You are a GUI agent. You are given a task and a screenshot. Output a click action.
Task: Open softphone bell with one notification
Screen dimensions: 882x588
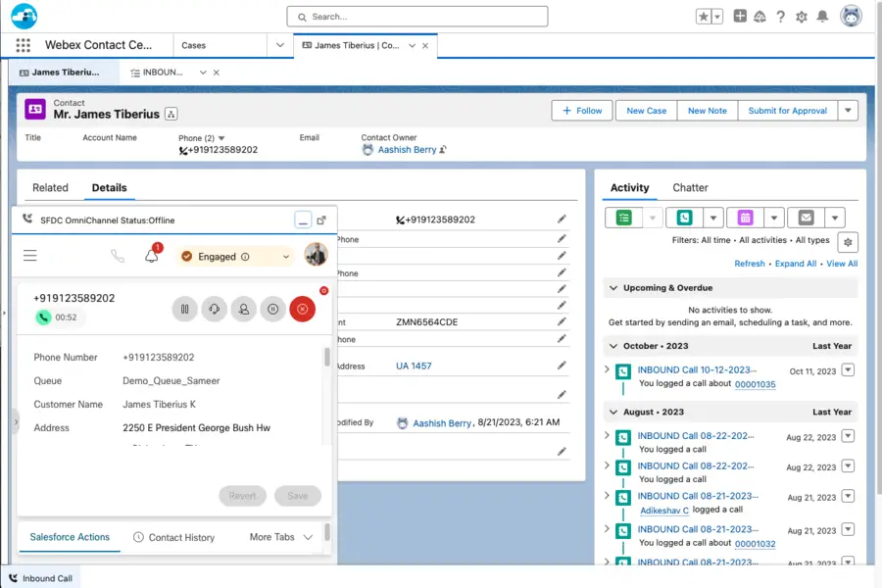click(x=152, y=255)
